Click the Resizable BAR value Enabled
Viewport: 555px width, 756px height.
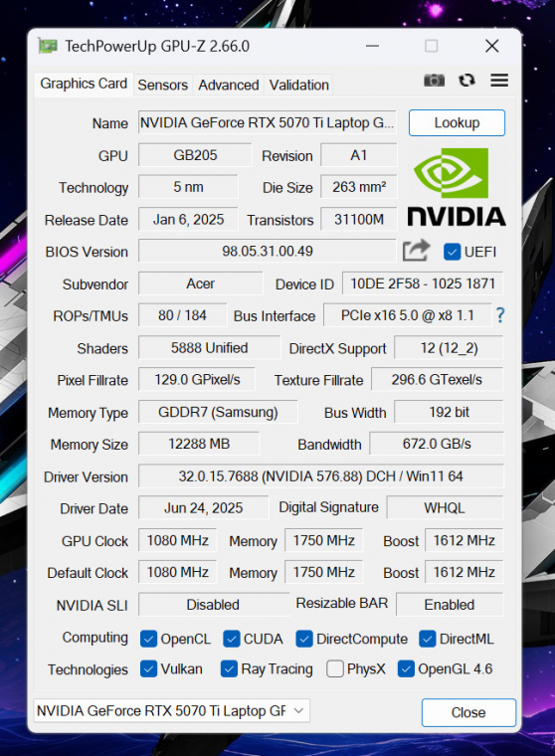click(x=450, y=605)
